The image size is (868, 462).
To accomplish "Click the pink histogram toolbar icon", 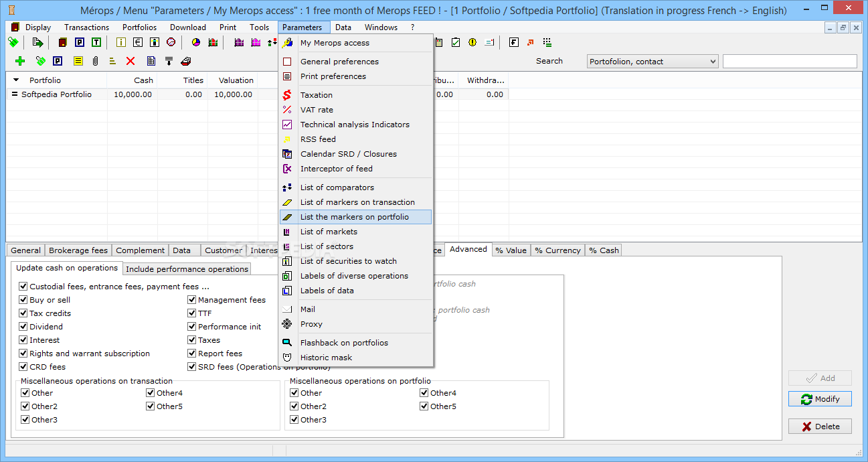I will point(256,42).
